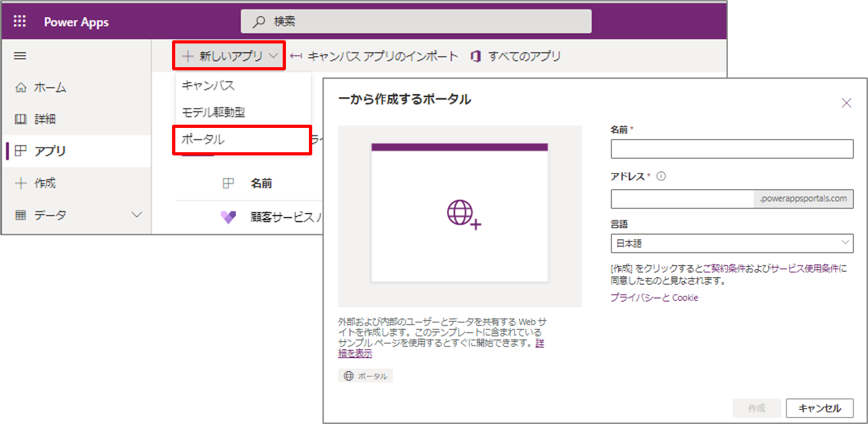Collapse the navigation hamburger menu

(20, 56)
